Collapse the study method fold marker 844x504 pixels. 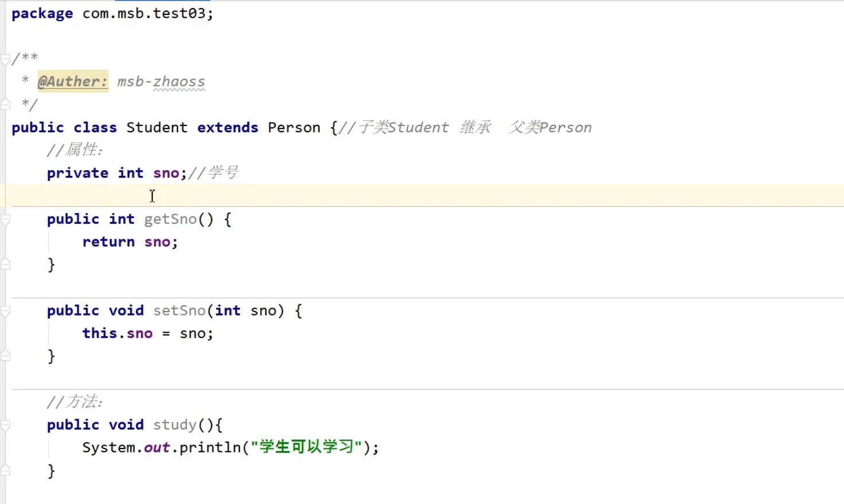click(x=5, y=426)
